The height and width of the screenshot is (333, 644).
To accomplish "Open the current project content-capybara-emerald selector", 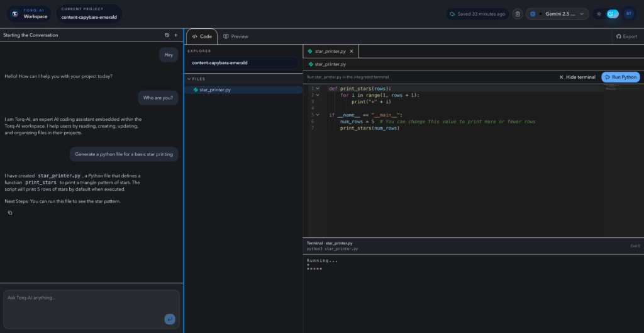I will (89, 14).
